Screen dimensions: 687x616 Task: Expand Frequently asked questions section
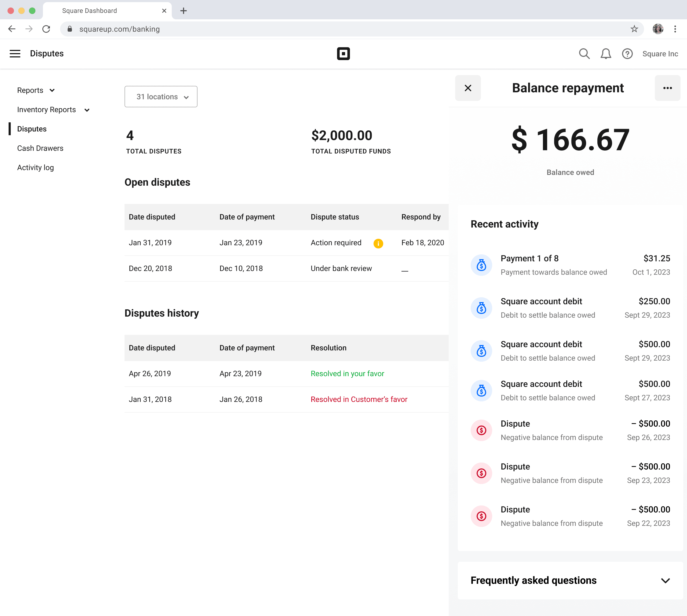(x=665, y=581)
